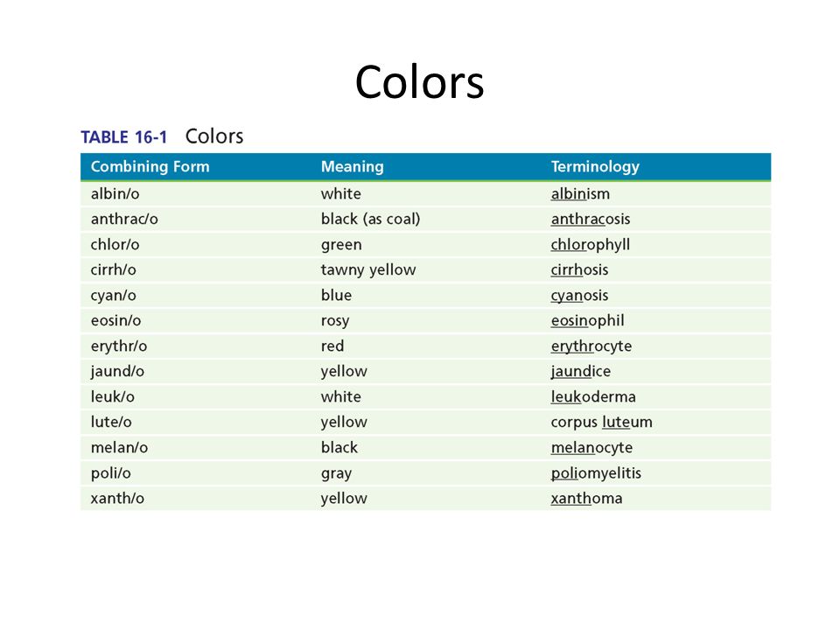The width and height of the screenshot is (840, 630).
Task: Click the 'leukoderma' term
Action: pyautogui.click(x=593, y=396)
